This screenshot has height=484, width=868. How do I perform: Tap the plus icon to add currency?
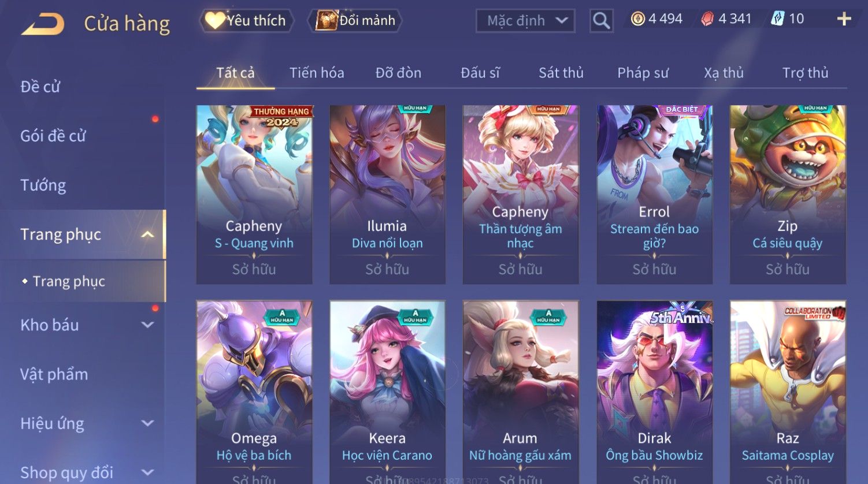pos(844,19)
